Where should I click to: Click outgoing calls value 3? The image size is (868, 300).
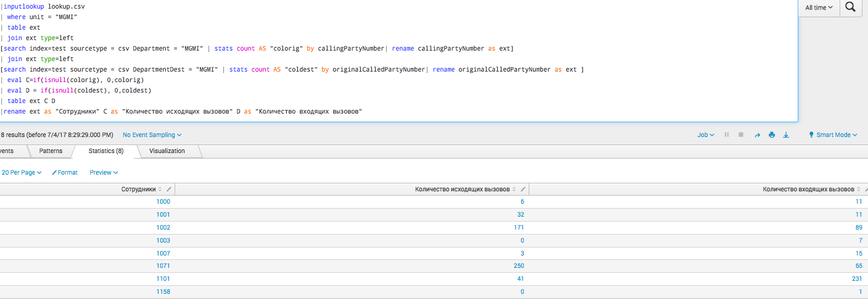523,253
